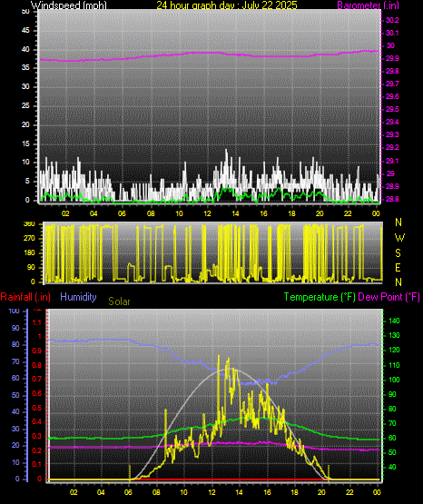Image resolution: width=423 pixels, height=504 pixels.
Task: Click the S compass label beside wind direction
Action: 398,253
